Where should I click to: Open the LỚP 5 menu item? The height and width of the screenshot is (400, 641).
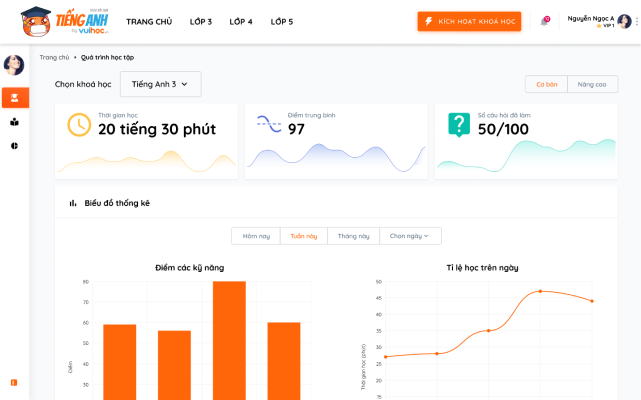[282, 21]
